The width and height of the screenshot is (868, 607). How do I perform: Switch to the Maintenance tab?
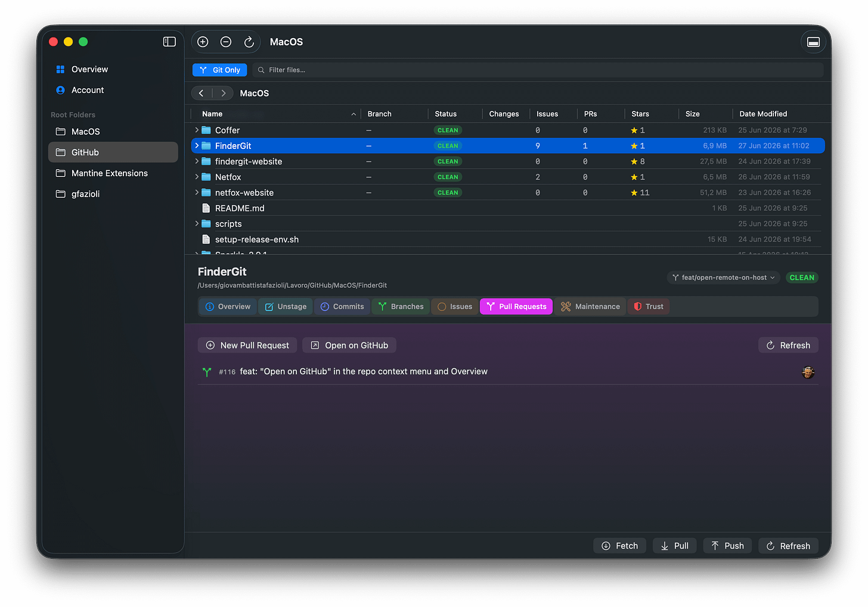point(590,306)
